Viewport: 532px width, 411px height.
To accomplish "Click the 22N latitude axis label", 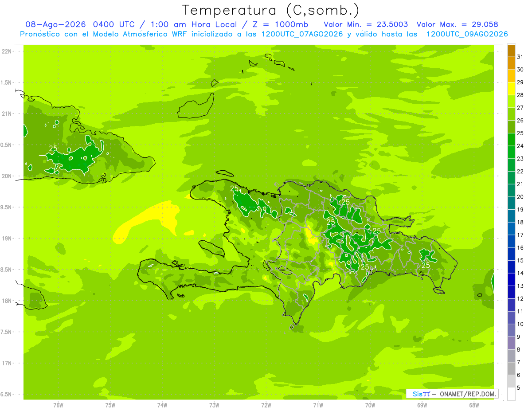I will tap(7, 51).
